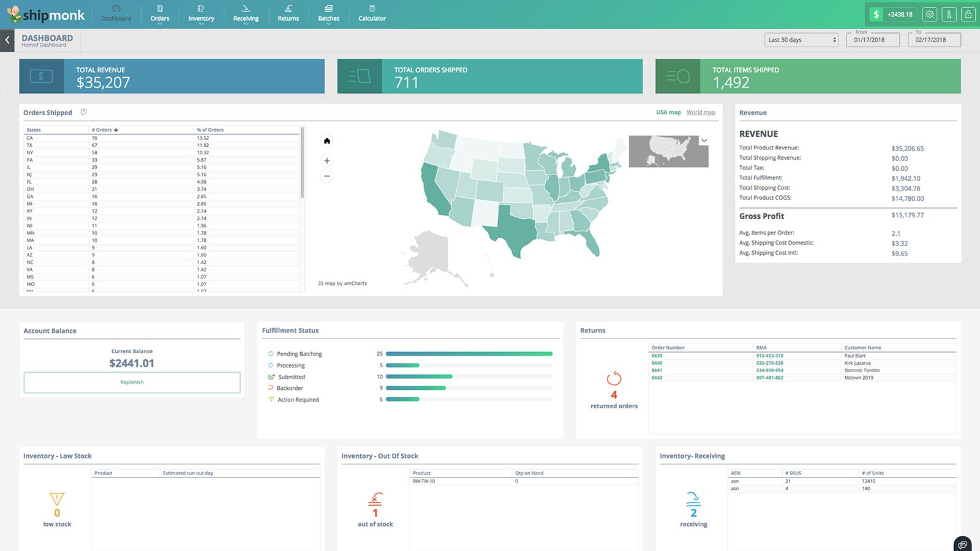Open the Last 30 days dropdown

pos(801,40)
